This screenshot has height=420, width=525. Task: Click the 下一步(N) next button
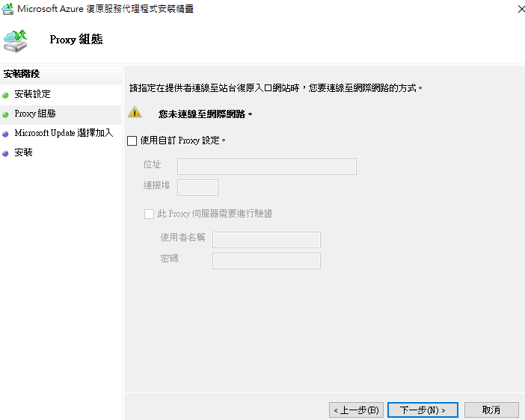pyautogui.click(x=423, y=410)
